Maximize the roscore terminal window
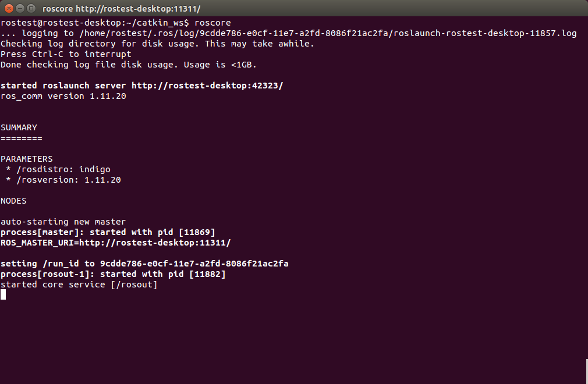588x384 pixels. tap(32, 9)
